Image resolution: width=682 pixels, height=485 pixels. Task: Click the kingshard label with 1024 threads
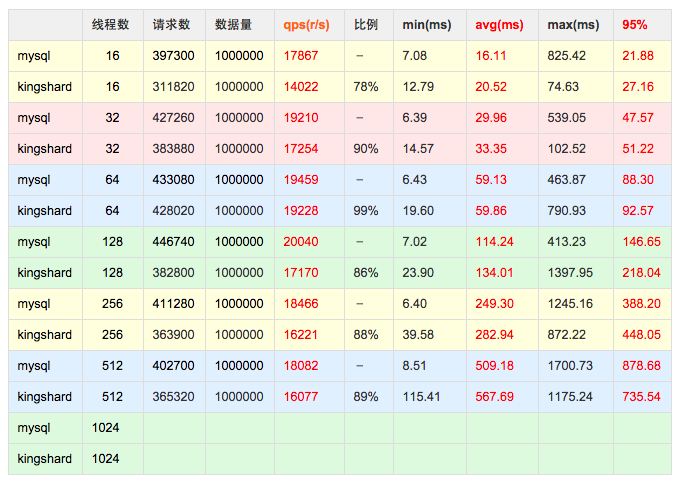pos(44,459)
